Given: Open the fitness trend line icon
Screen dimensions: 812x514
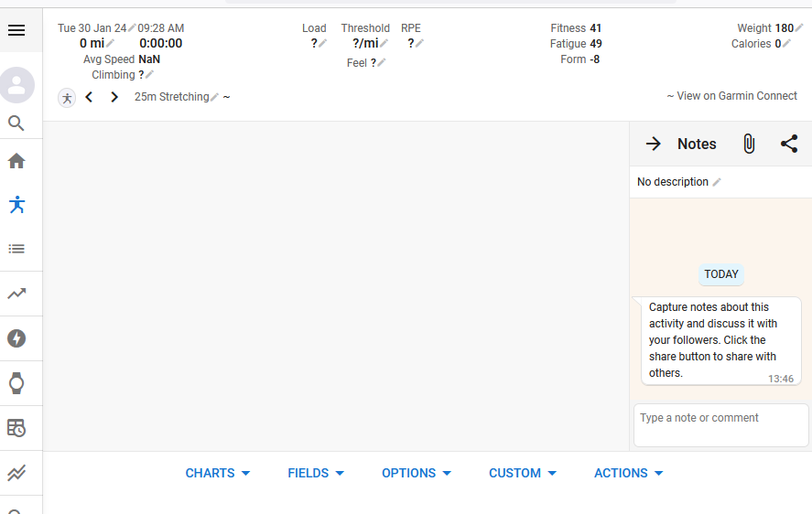Looking at the screenshot, I should (16, 294).
